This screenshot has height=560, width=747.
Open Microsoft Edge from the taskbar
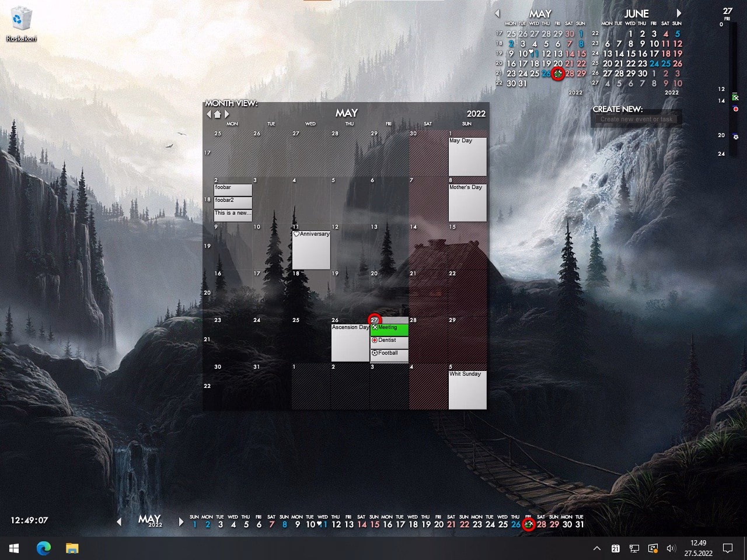click(x=44, y=548)
